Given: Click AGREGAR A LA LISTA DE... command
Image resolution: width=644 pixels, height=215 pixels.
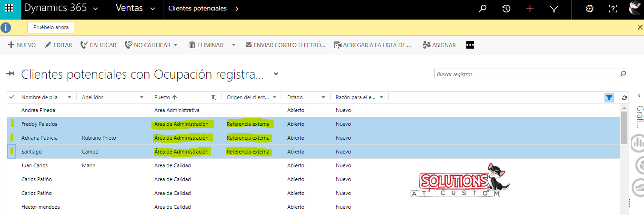Looking at the screenshot, I should click(x=372, y=45).
